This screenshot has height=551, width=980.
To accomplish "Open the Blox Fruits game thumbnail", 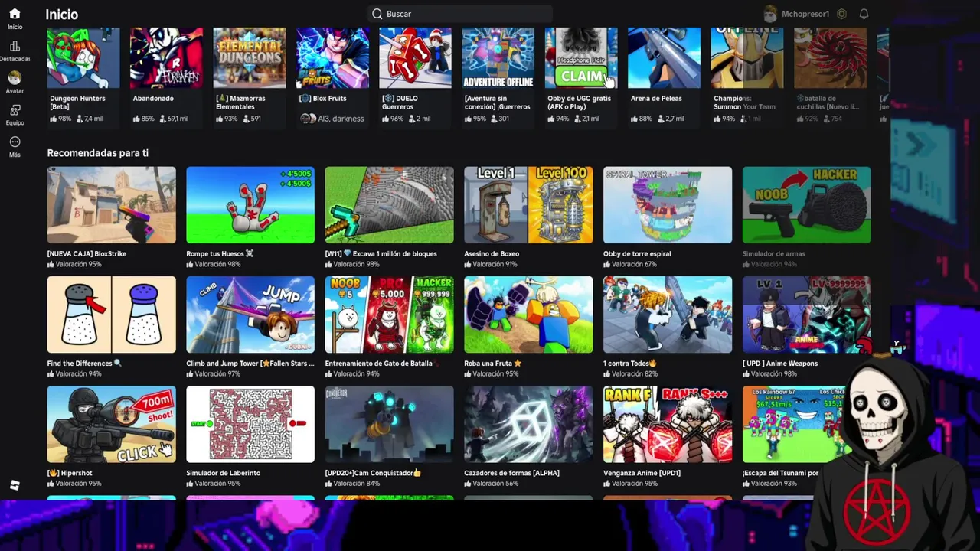I will coord(332,57).
